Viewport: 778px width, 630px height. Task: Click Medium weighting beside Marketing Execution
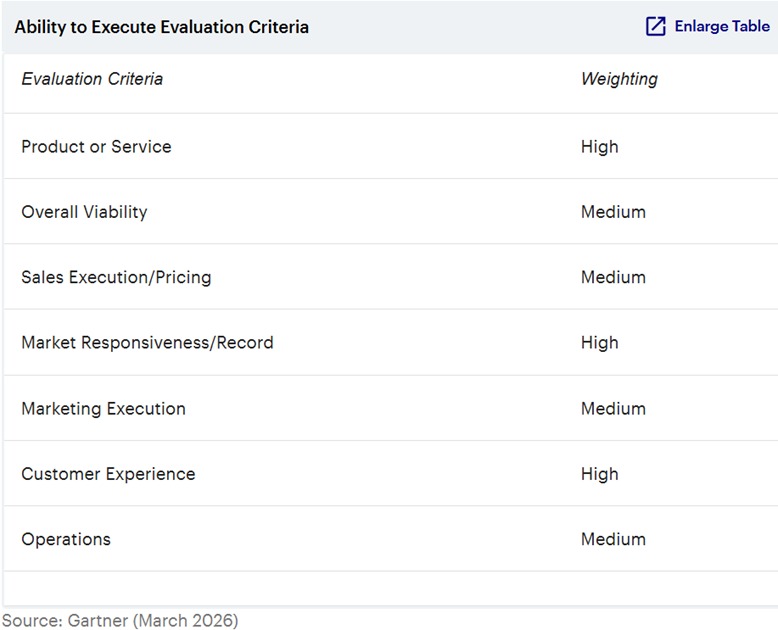pyautogui.click(x=613, y=408)
